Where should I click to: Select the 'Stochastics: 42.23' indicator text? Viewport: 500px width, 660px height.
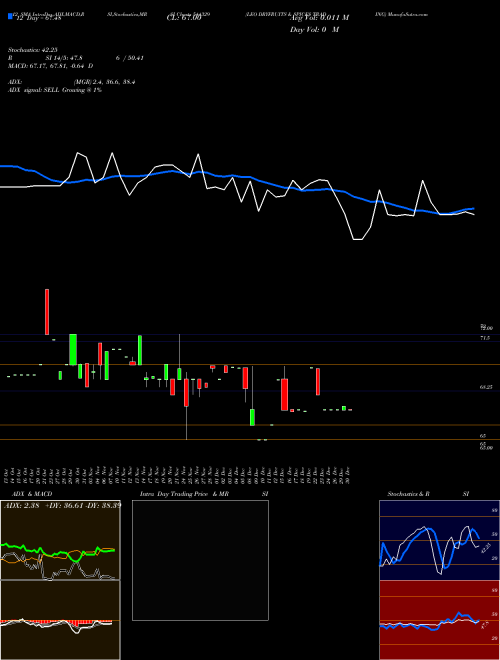pyautogui.click(x=33, y=50)
